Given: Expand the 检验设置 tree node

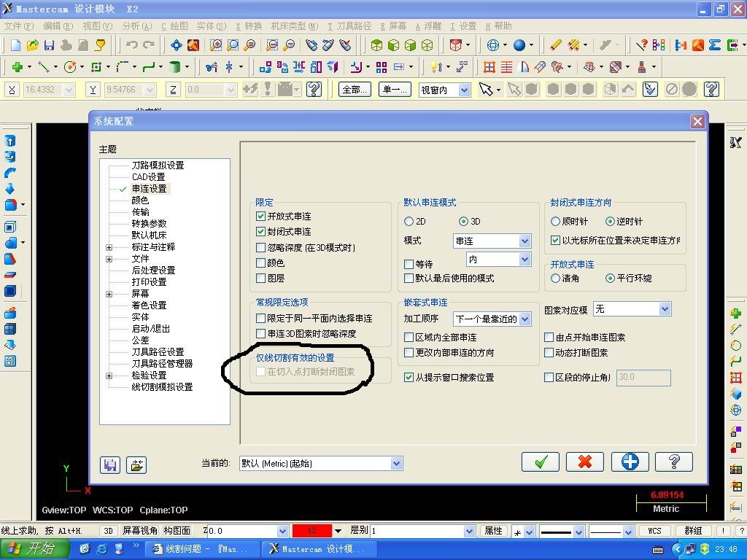Looking at the screenshot, I should point(109,376).
